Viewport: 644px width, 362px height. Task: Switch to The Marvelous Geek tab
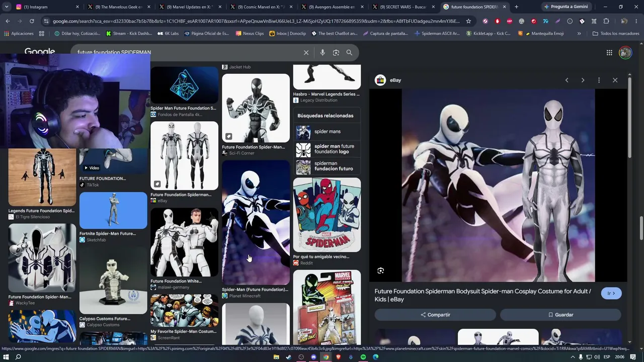click(x=119, y=7)
